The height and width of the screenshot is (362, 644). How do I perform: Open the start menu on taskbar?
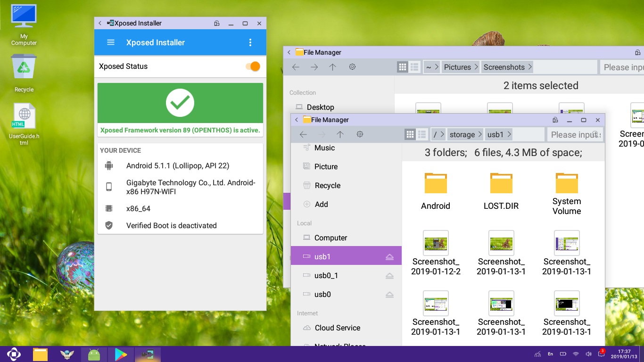tap(14, 354)
